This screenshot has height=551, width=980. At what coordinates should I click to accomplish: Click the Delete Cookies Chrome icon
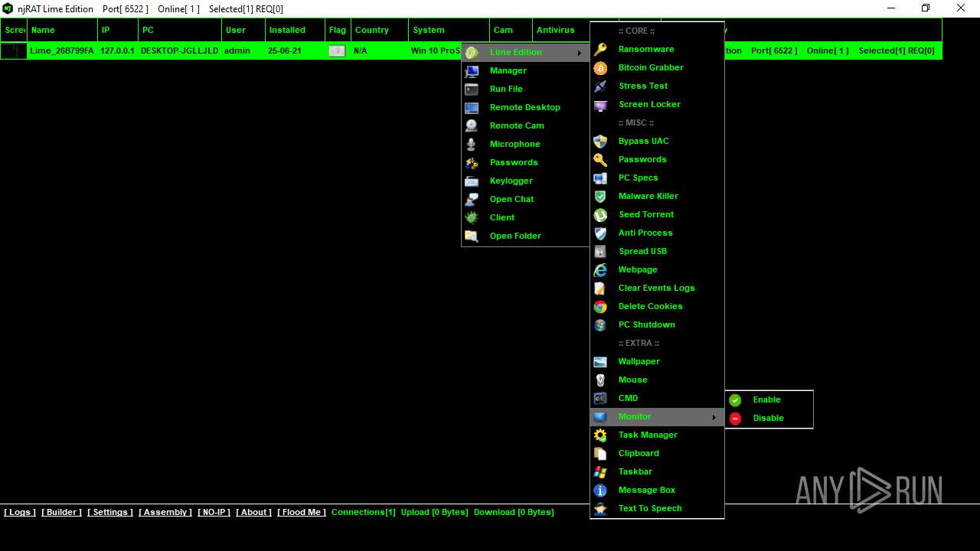[601, 306]
